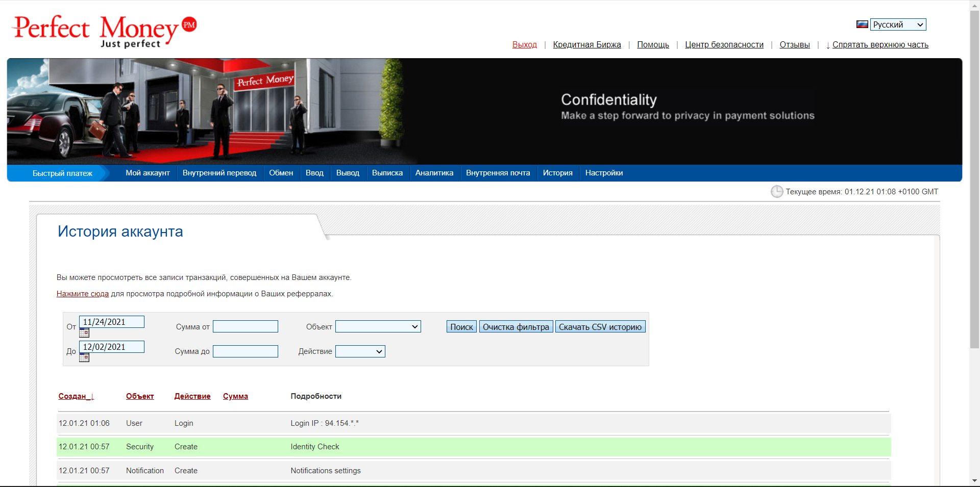The height and width of the screenshot is (487, 980).
Task: Open the Настройки menu item
Action: click(604, 173)
